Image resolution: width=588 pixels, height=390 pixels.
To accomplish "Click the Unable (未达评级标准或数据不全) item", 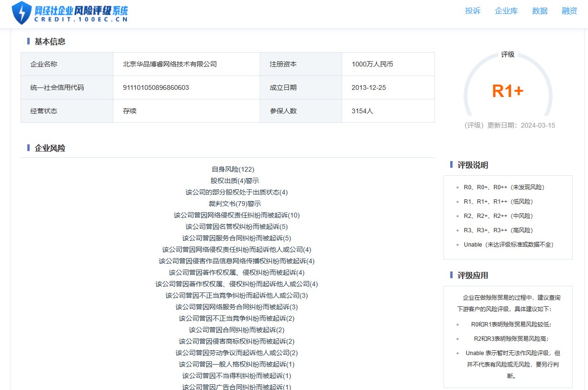I will click(x=509, y=245).
